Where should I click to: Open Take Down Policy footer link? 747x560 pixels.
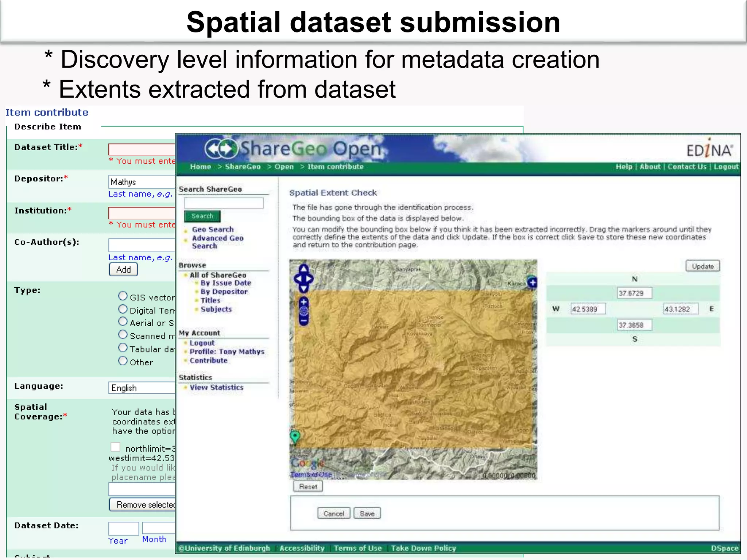coord(423,548)
